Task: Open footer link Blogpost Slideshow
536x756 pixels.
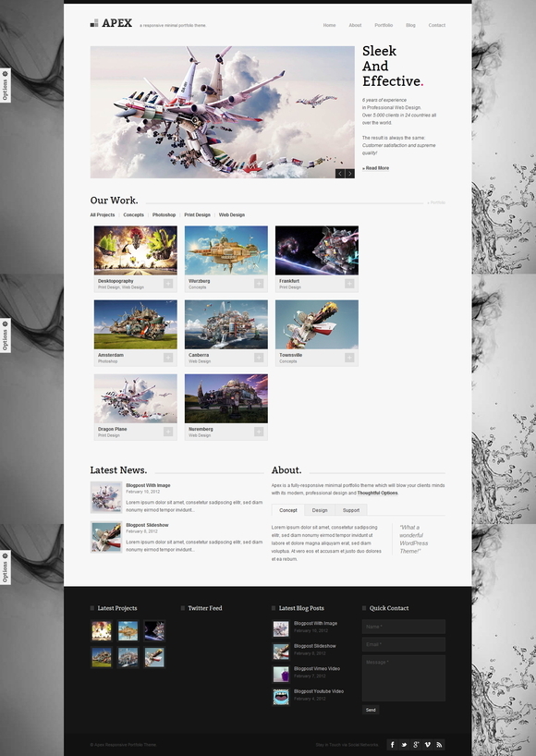Action: coord(315,646)
